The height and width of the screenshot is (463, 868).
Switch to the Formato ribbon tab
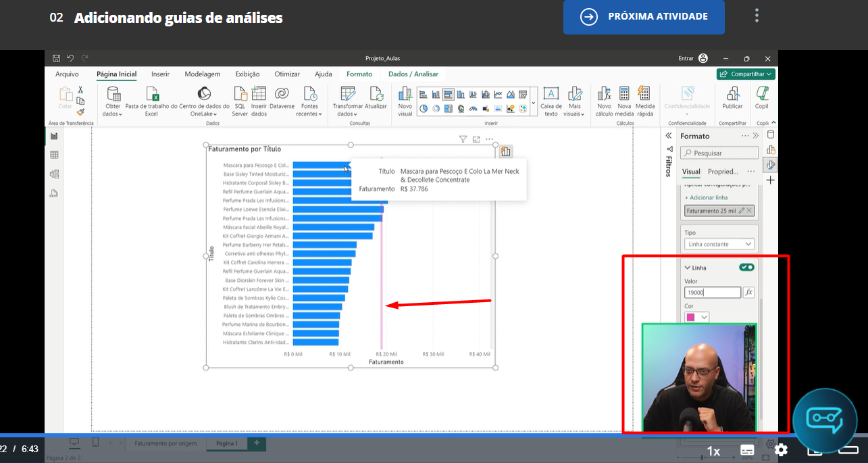click(x=359, y=74)
